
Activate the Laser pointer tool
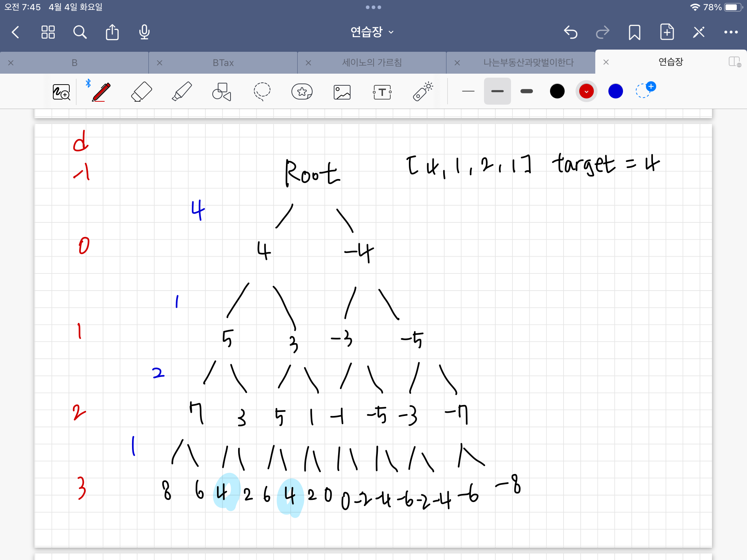pos(422,92)
